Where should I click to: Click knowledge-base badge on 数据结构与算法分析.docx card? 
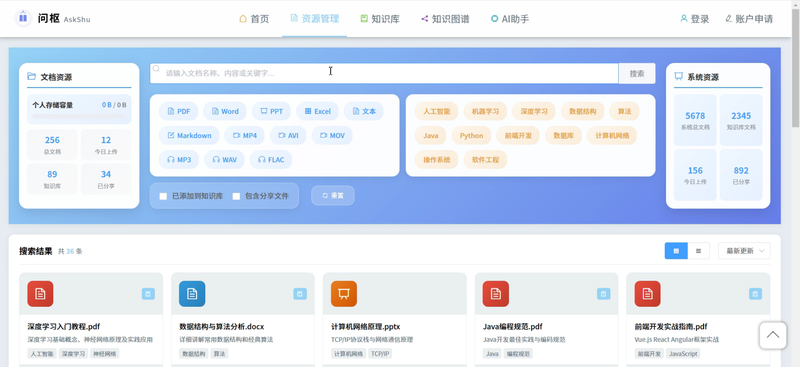[300, 293]
